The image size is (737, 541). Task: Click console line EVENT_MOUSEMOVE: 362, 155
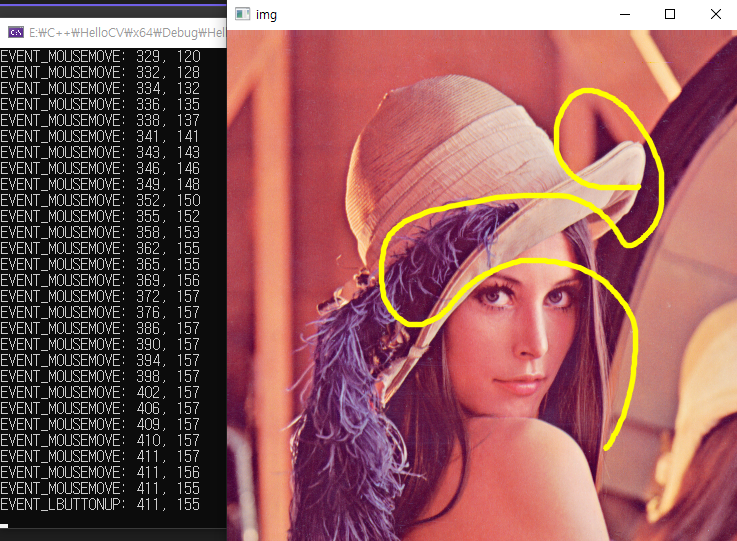(x=100, y=248)
